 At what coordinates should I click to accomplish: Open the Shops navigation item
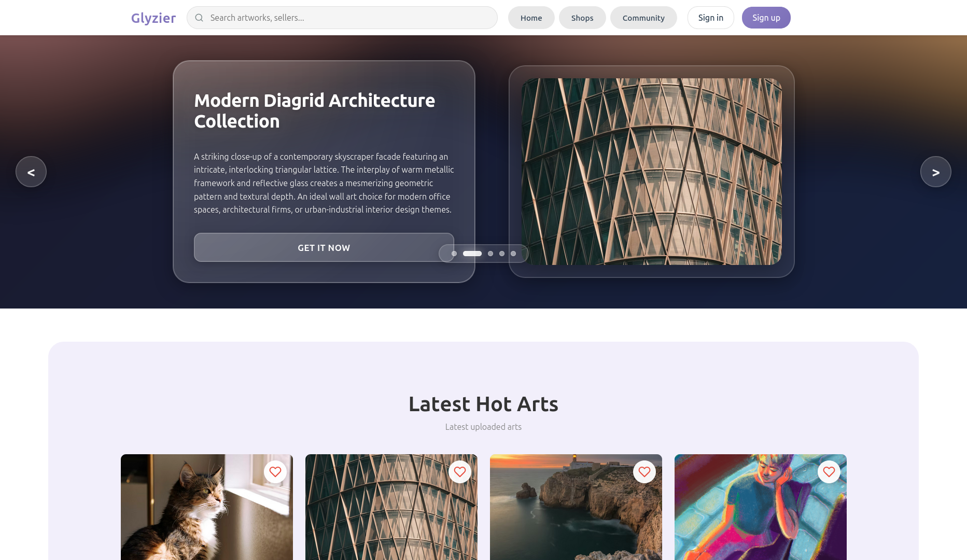tap(582, 18)
